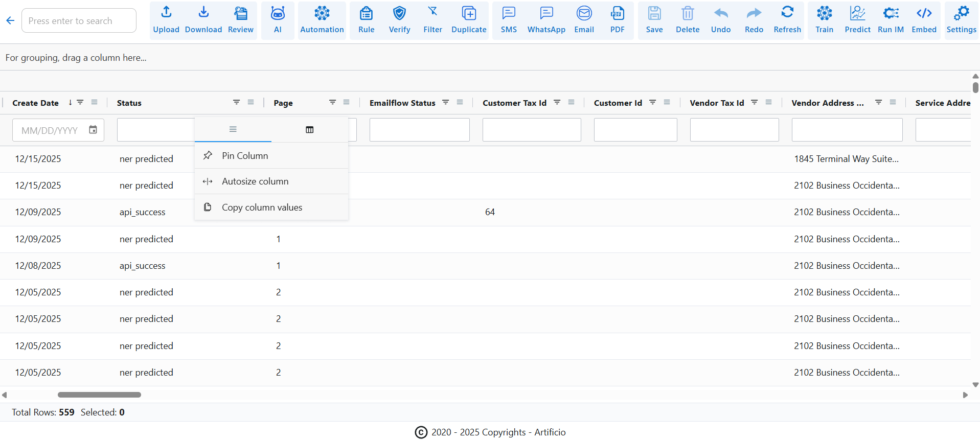Open Status column menu icon
Image resolution: width=980 pixels, height=440 pixels.
(x=251, y=102)
